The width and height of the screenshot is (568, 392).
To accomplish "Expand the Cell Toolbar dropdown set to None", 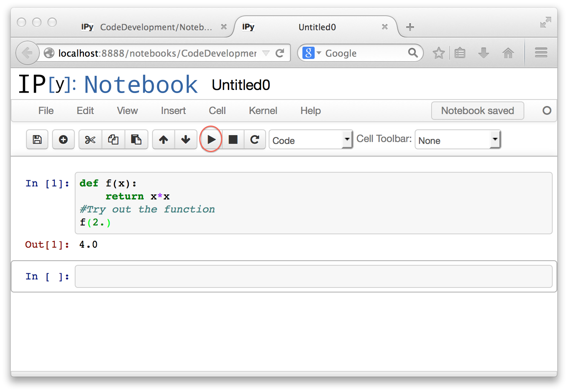I will (458, 140).
